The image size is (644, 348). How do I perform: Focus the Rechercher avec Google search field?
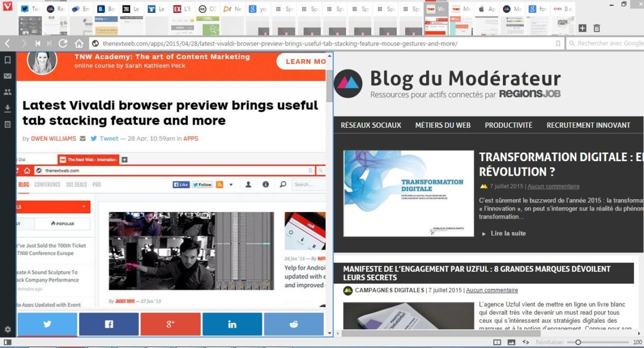coord(605,44)
